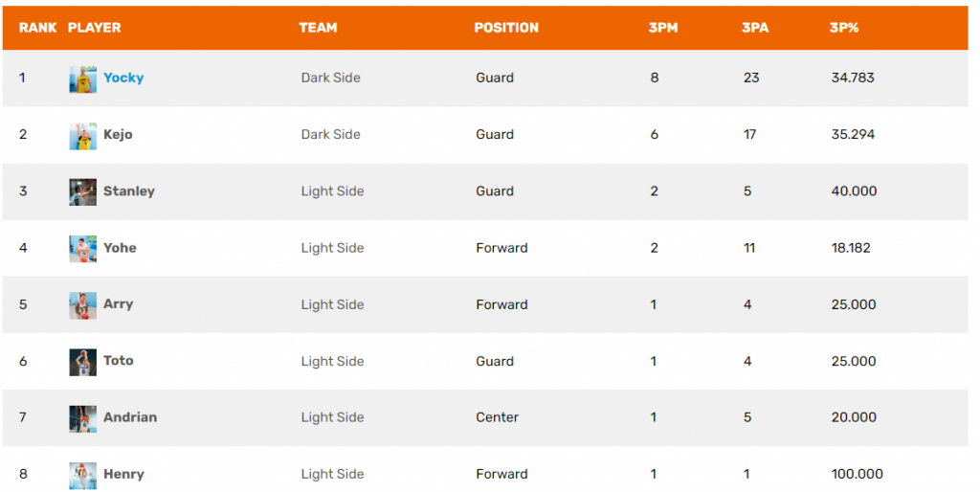Open the Kejo player profile link
Screen dimensions: 980x492
pyautogui.click(x=118, y=134)
